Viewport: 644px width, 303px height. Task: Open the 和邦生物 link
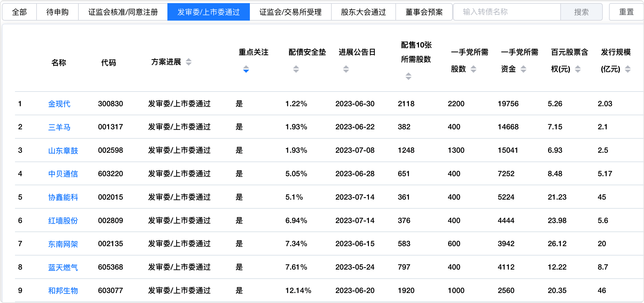[x=63, y=290]
